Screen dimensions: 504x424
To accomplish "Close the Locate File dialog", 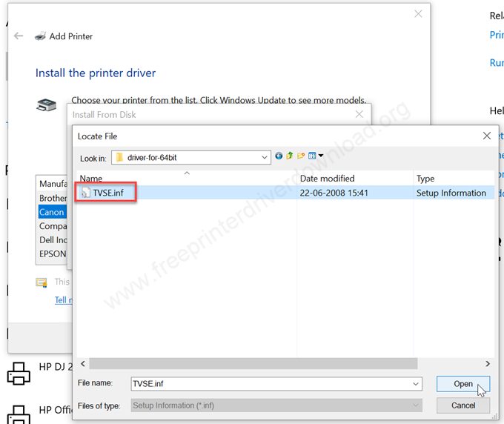I will [x=487, y=136].
